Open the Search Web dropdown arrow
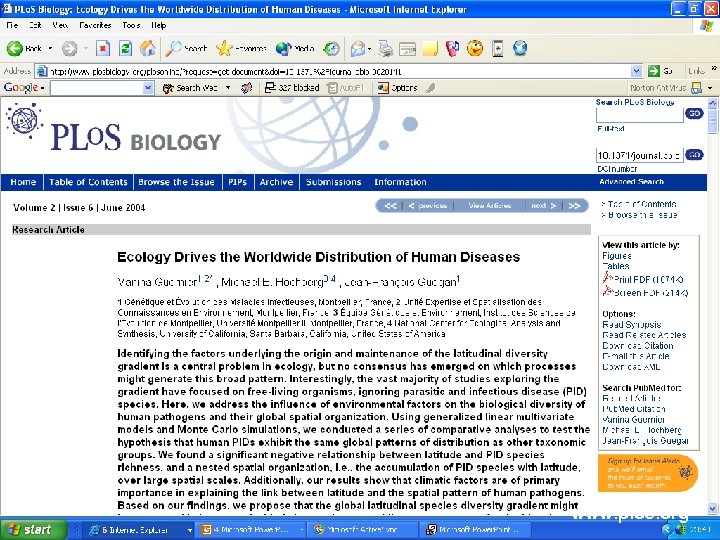This screenshot has width=720, height=540. (228, 88)
